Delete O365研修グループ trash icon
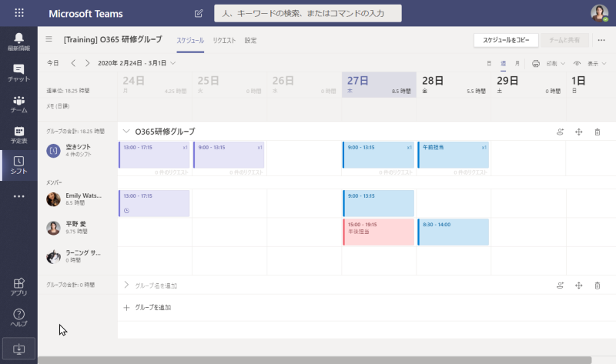Screen dimensions: 616x364 pos(598,132)
